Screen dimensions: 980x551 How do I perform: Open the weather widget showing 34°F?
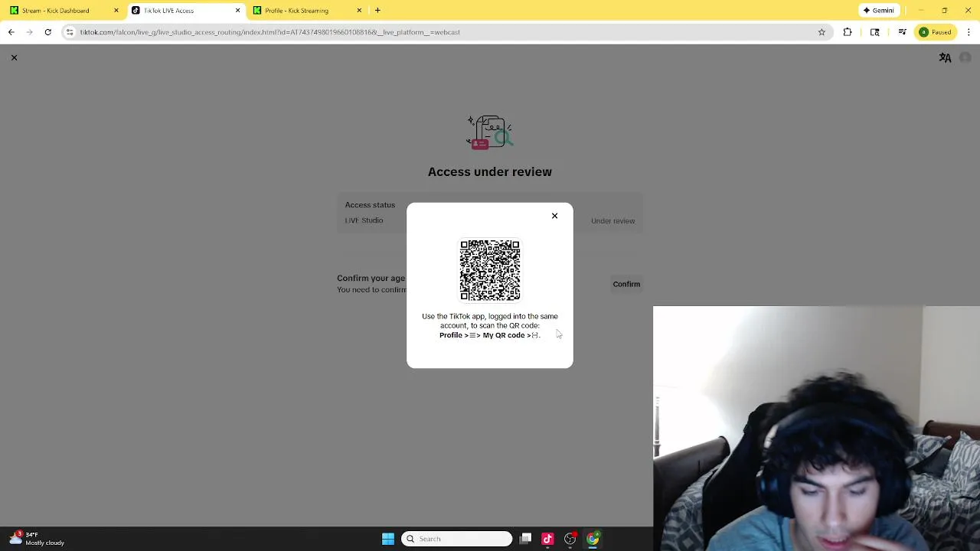(36, 539)
